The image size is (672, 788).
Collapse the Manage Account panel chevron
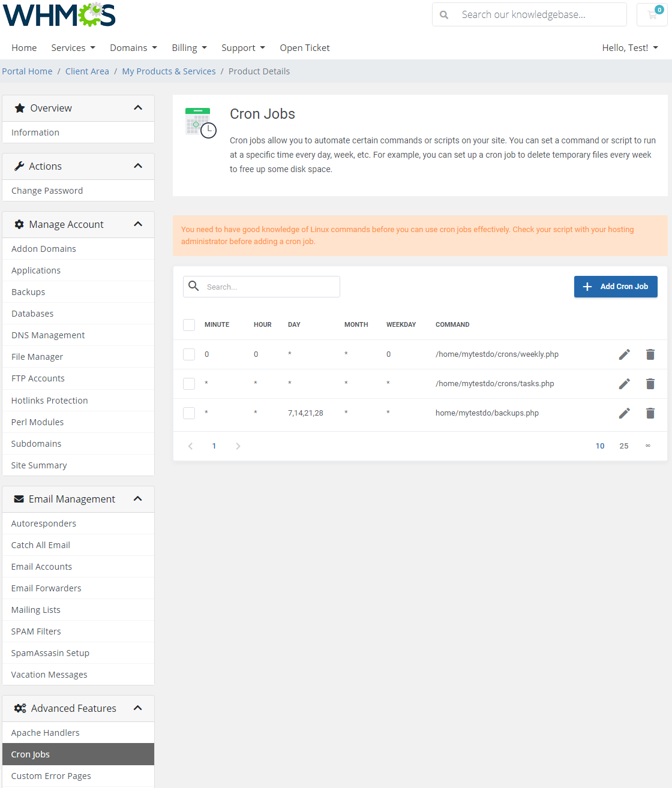coord(138,224)
